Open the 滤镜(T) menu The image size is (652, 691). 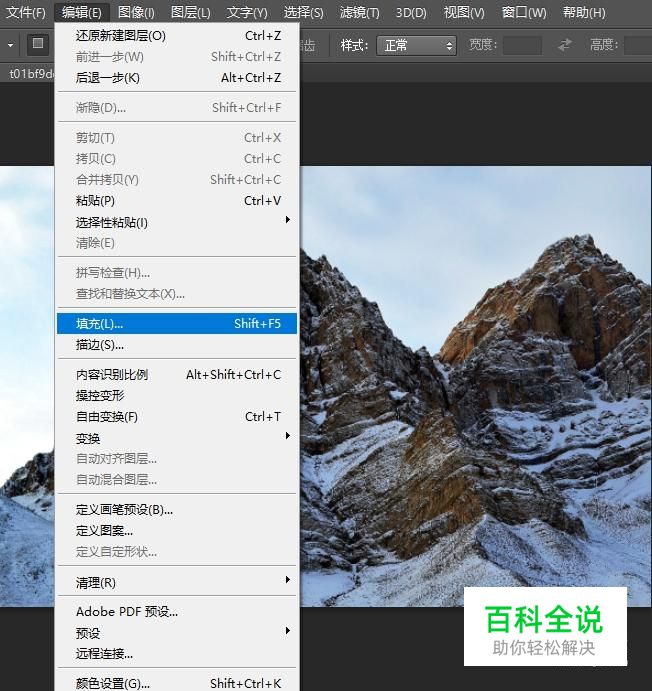tap(359, 12)
